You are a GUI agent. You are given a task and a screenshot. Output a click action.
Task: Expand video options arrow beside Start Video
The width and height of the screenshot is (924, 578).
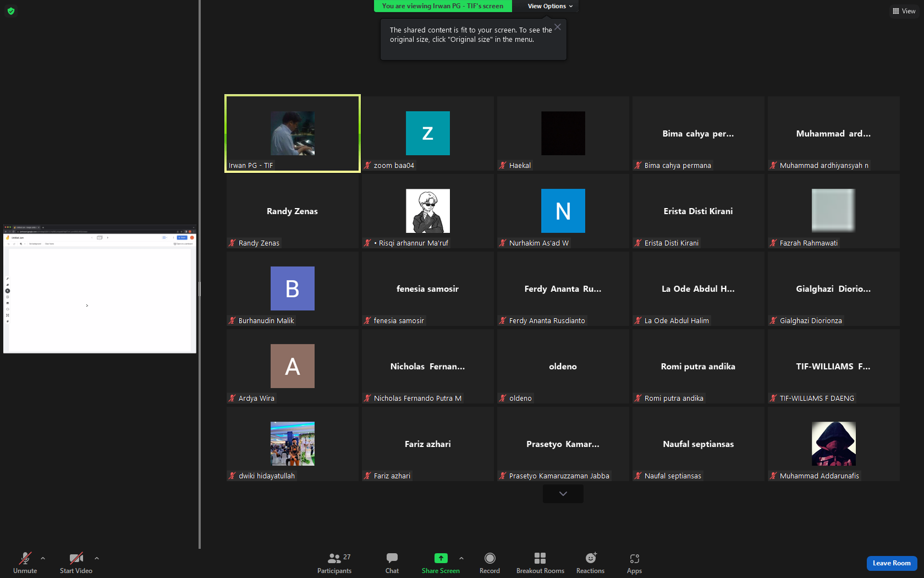click(x=97, y=558)
